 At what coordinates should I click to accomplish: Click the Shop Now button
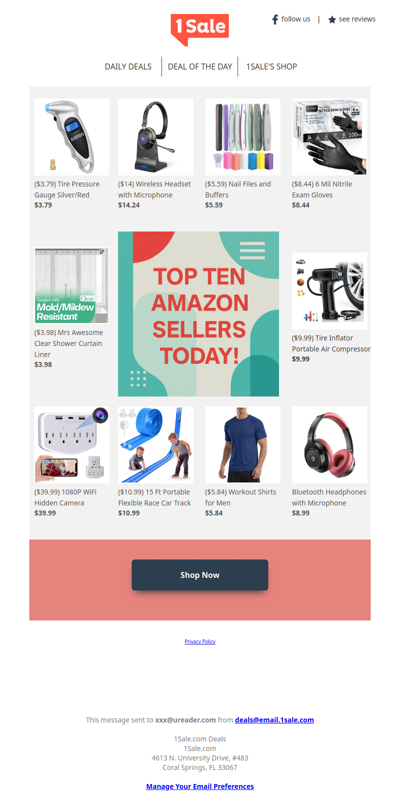click(200, 575)
